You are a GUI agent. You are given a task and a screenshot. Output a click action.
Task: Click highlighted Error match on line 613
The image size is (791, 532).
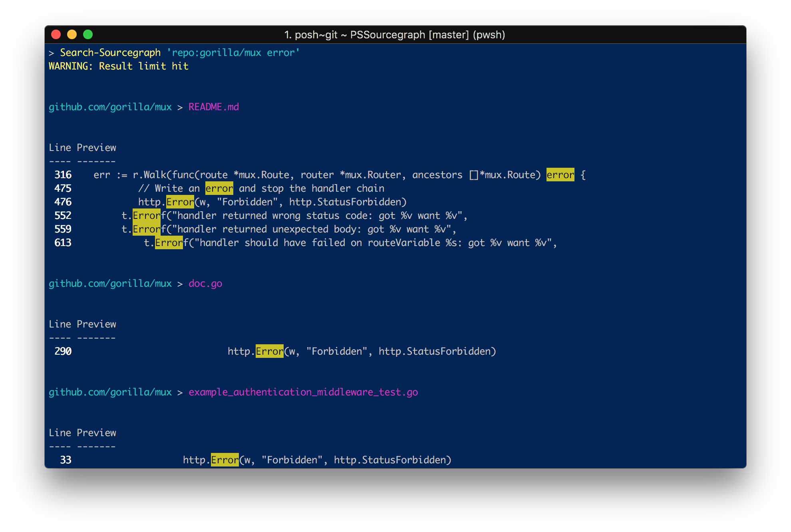click(169, 243)
